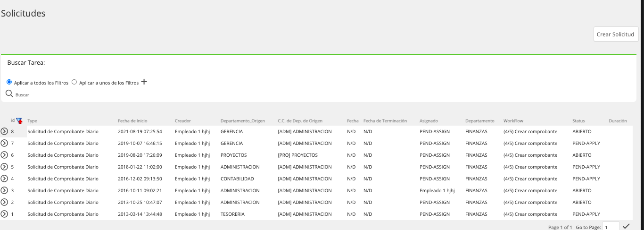Expand row 1 with its circle arrow

click(4, 214)
